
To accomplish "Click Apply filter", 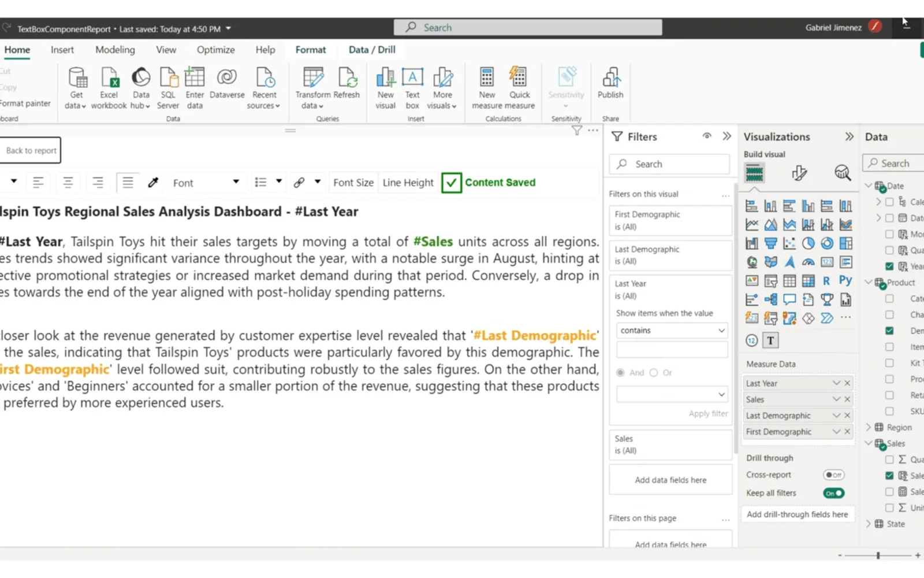I will (708, 414).
